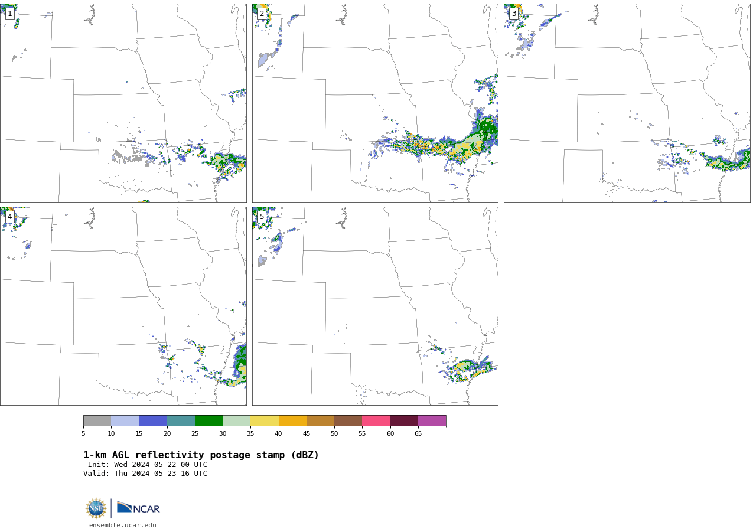
Task: Click the colorbar tick label 65
Action: point(418,434)
